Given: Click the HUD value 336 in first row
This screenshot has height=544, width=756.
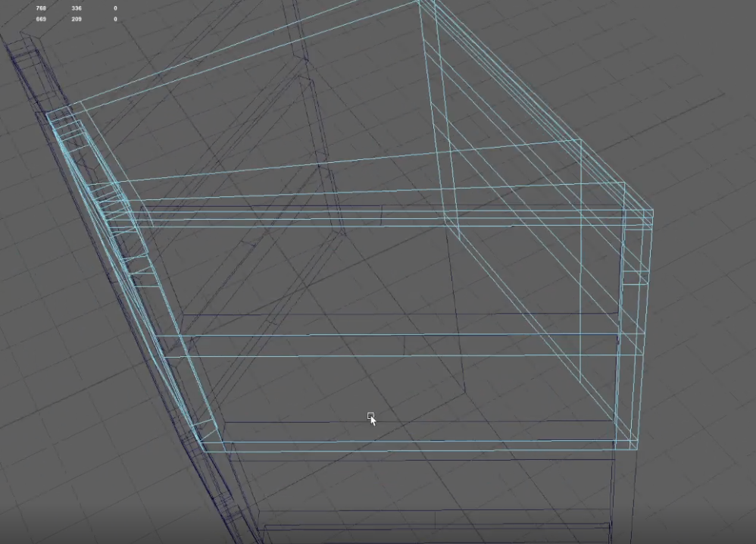Looking at the screenshot, I should click(x=77, y=8).
